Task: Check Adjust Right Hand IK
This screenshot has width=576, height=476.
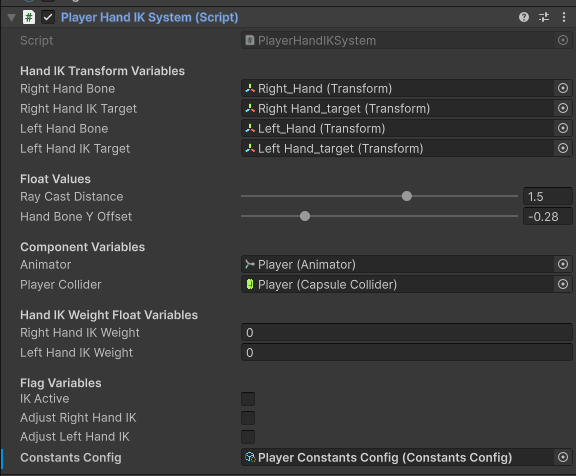Action: coord(248,418)
